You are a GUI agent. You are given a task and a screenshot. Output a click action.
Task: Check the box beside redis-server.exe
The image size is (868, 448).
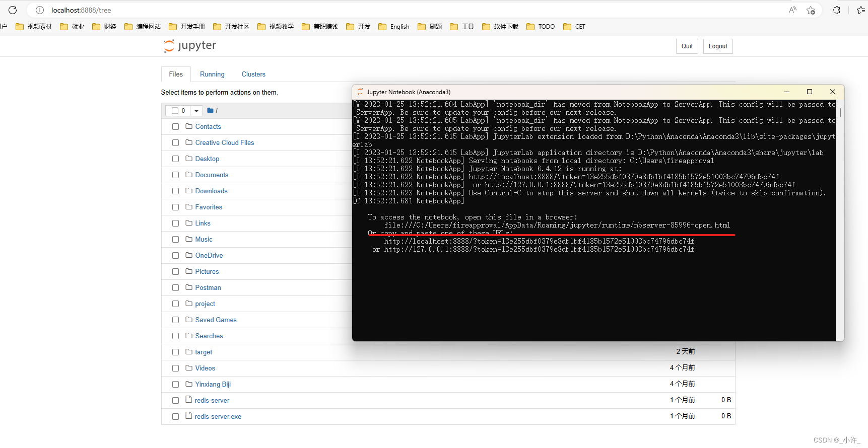(175, 417)
